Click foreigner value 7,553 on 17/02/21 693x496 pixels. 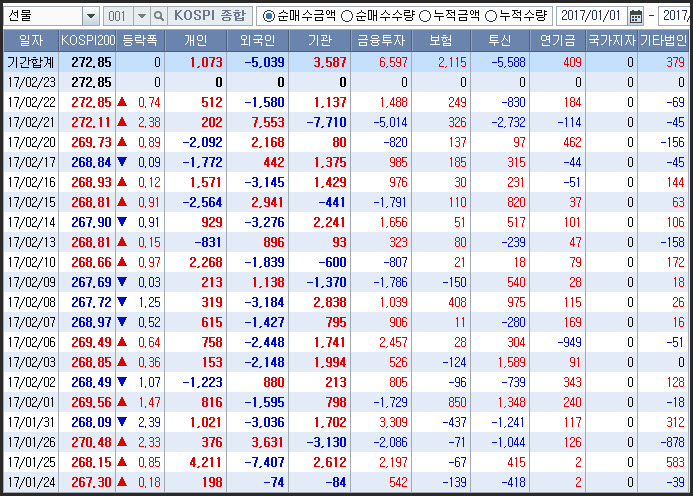pyautogui.click(x=268, y=122)
